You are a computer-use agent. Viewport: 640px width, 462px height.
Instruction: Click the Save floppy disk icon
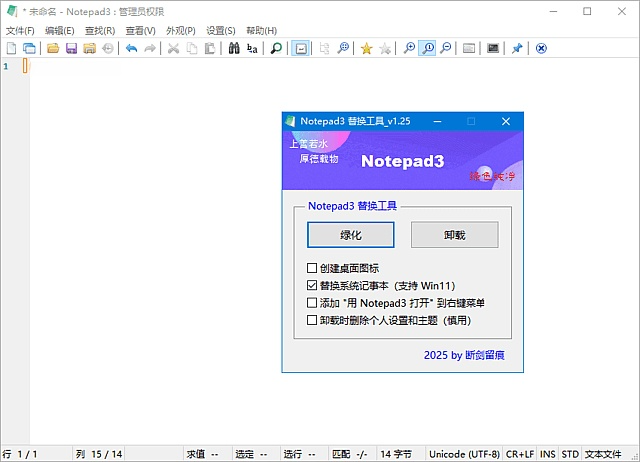tap(71, 48)
